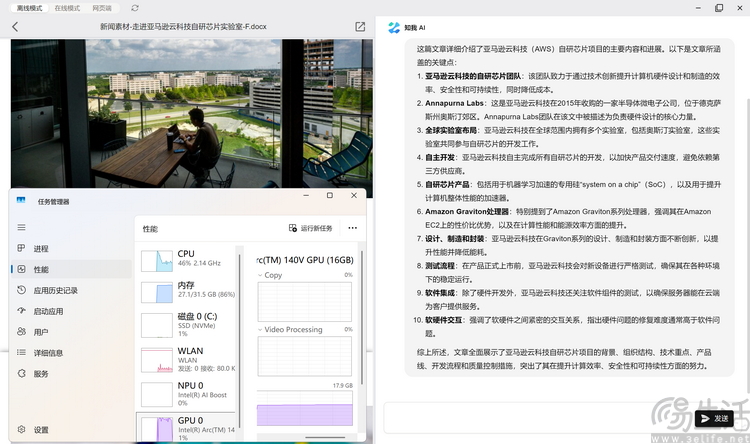This screenshot has width=750, height=444.
Task: Minimize the Task Manager window
Action: pyautogui.click(x=306, y=195)
